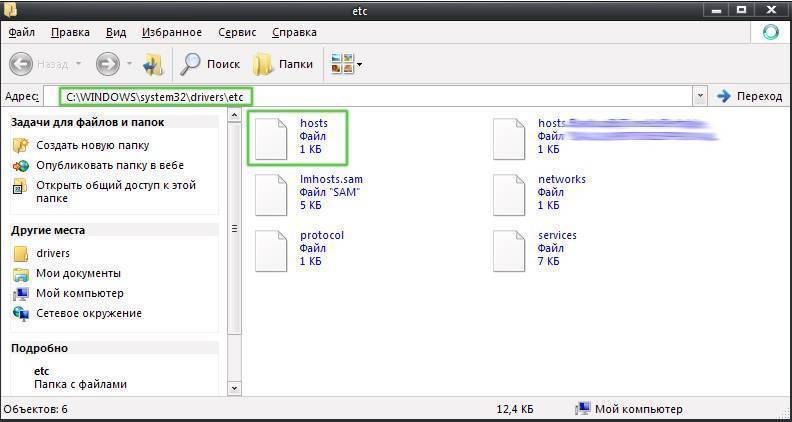Click the networks file name
This screenshot has width=792, height=422.
[x=562, y=179]
